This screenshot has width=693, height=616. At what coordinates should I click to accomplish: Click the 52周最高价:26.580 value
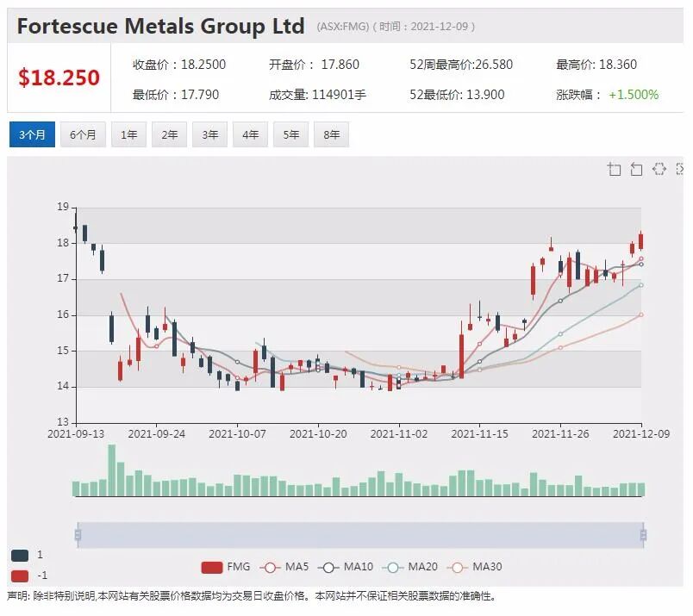461,65
